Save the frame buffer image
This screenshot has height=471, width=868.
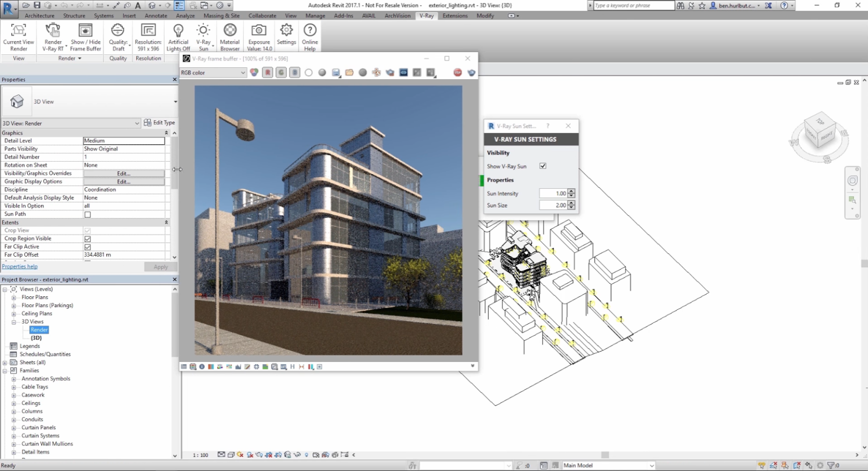pos(336,72)
